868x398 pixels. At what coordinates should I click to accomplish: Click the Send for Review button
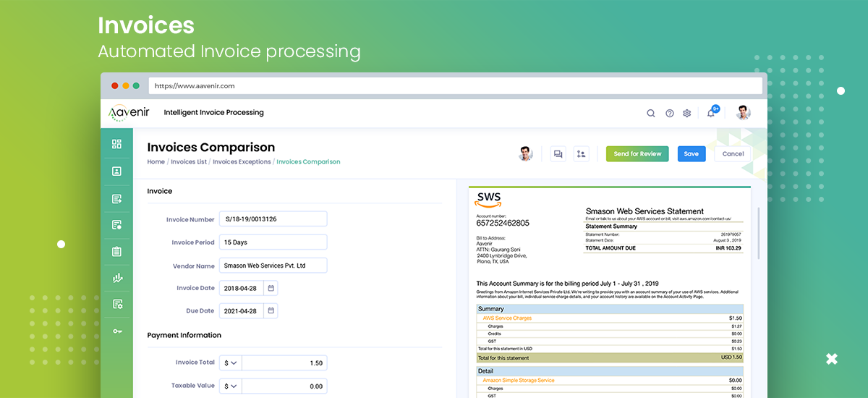637,153
